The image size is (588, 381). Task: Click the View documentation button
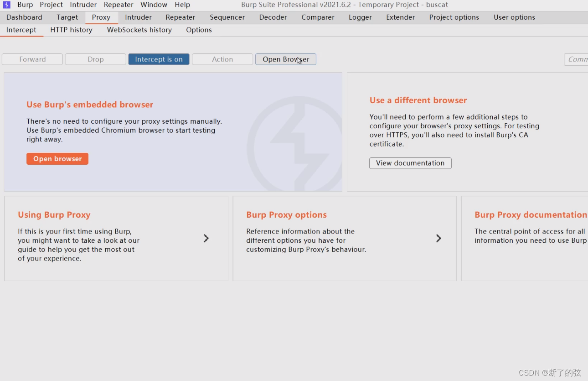click(x=410, y=163)
